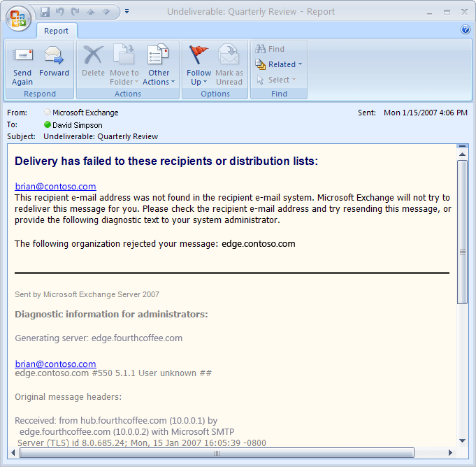
Task: Click the Office Button orb
Action: (19, 17)
